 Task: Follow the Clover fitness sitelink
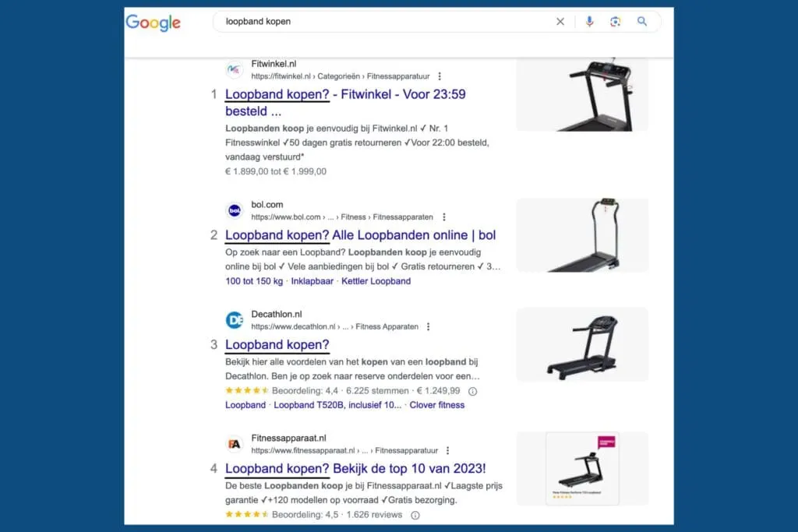[x=437, y=405]
